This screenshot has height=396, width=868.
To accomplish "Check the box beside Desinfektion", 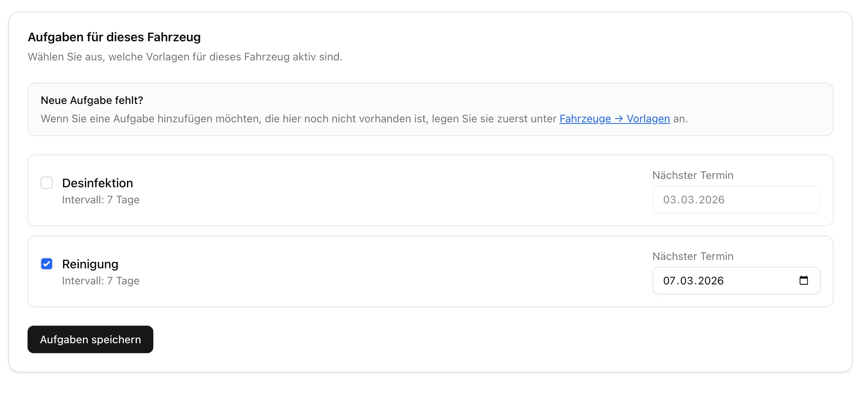I will coord(47,183).
